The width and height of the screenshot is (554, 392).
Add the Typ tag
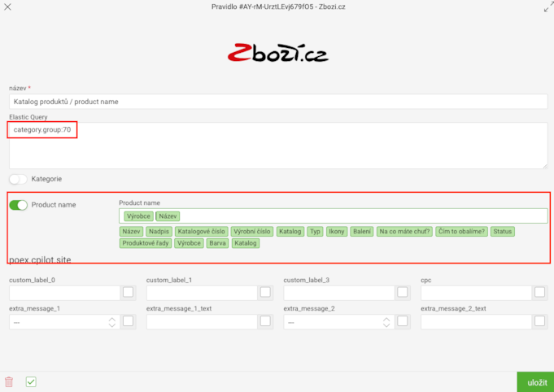click(315, 232)
